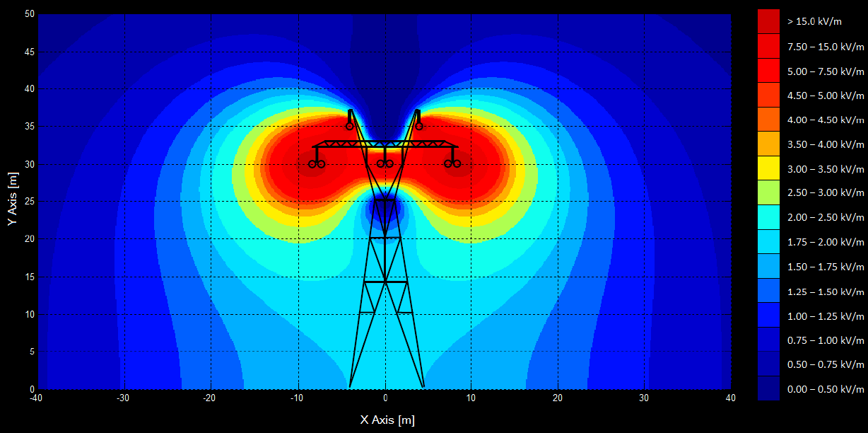Click the '3.00 – 3.50 kV/m' legend label
This screenshot has height=433, width=868.
[826, 168]
